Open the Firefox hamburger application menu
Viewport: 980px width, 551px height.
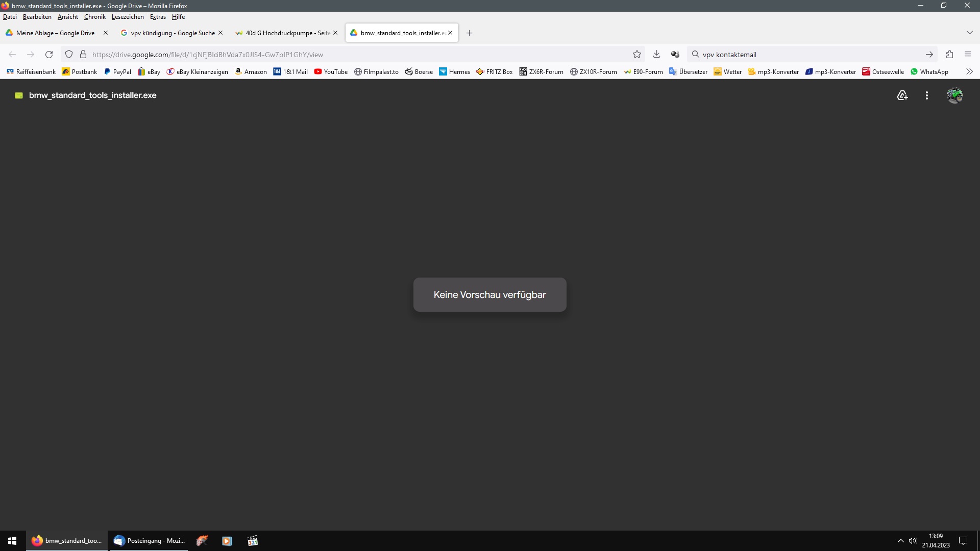click(968, 55)
